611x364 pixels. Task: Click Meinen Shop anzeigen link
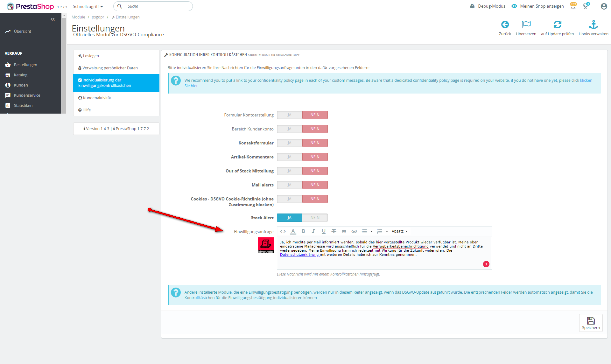(542, 6)
